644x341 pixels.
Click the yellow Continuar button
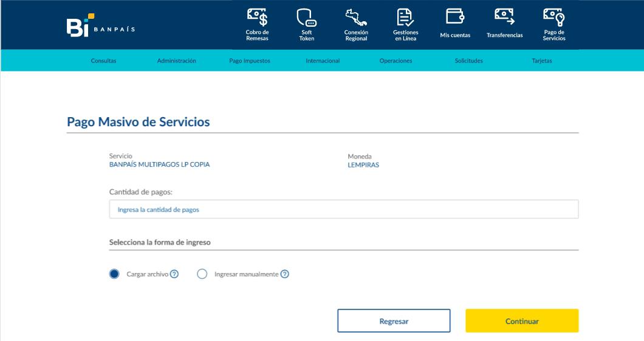click(x=522, y=321)
